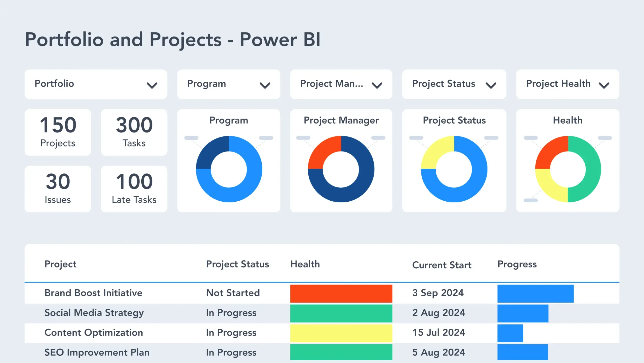Click the Social Media Strategy health bar
The width and height of the screenshot is (644, 363).
(x=341, y=313)
